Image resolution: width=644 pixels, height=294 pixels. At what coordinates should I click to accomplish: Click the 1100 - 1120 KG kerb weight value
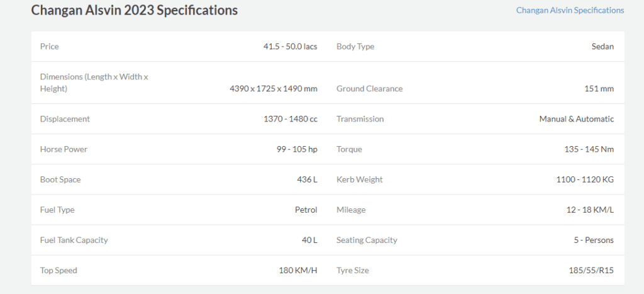click(x=585, y=179)
